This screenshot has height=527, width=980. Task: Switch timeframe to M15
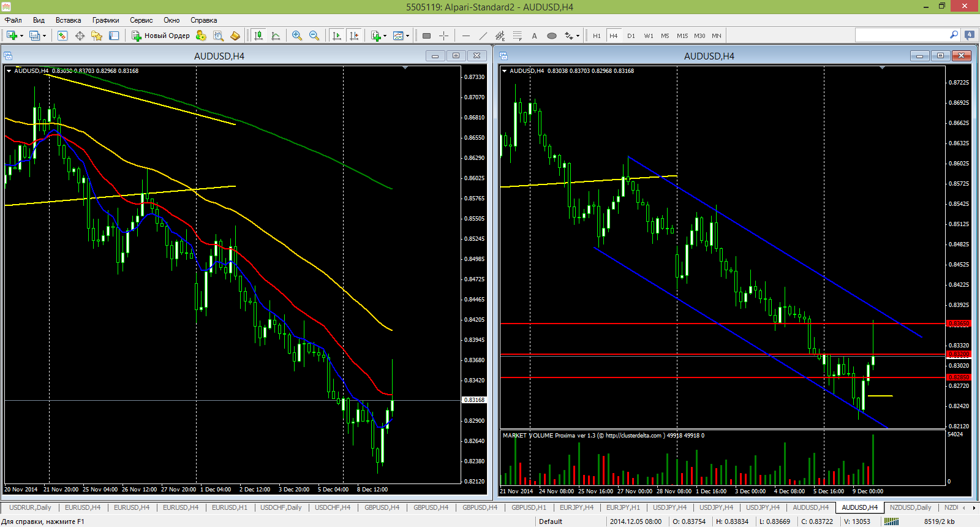pos(682,36)
